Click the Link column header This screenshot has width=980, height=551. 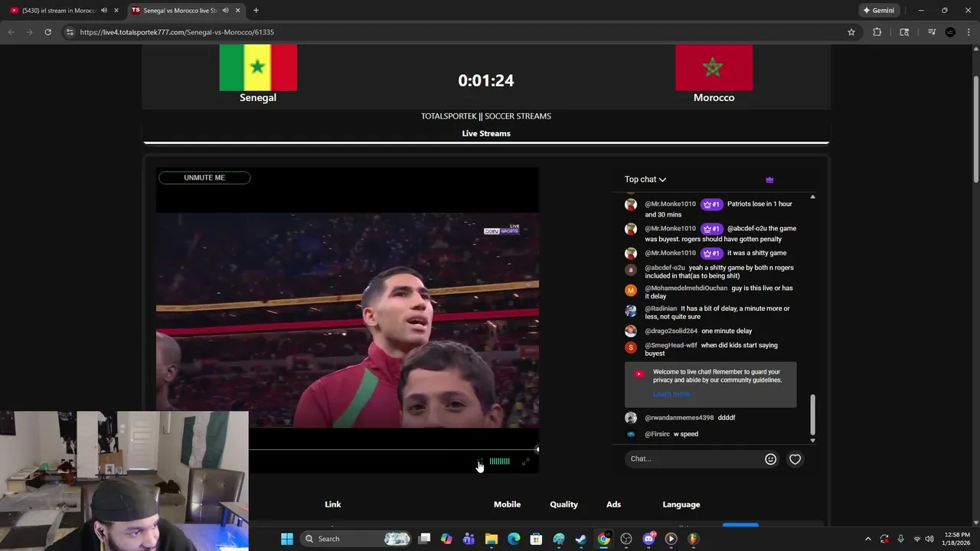tap(332, 504)
